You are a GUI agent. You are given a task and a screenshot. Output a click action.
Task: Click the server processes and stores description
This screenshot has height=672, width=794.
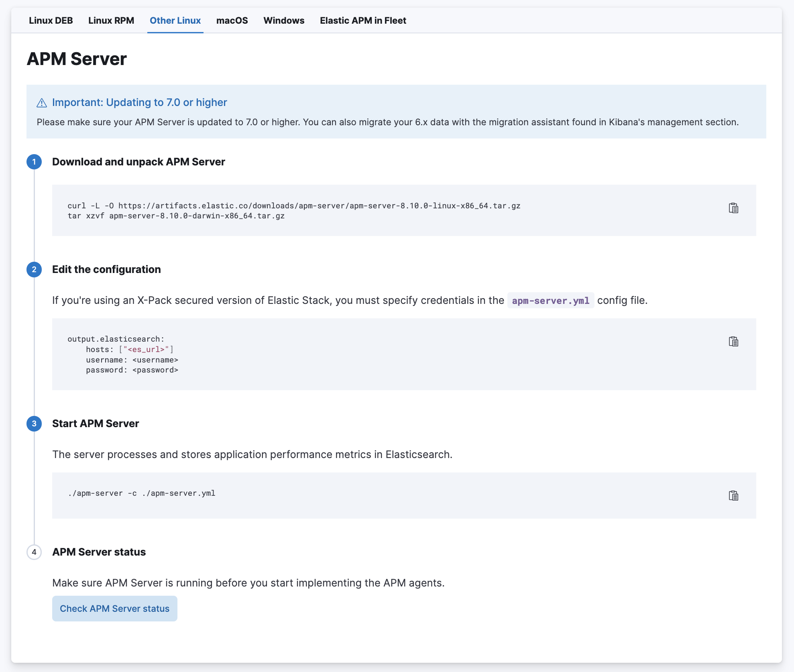[x=252, y=454]
